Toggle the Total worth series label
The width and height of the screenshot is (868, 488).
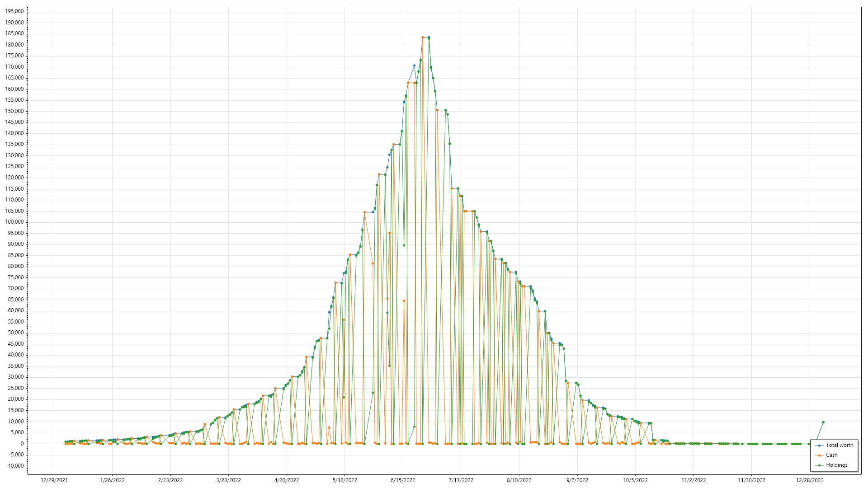840,445
